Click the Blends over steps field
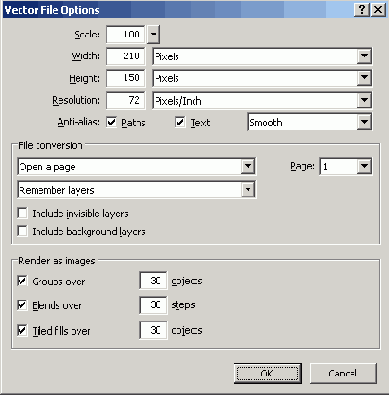The width and height of the screenshot is (389, 395). point(153,305)
